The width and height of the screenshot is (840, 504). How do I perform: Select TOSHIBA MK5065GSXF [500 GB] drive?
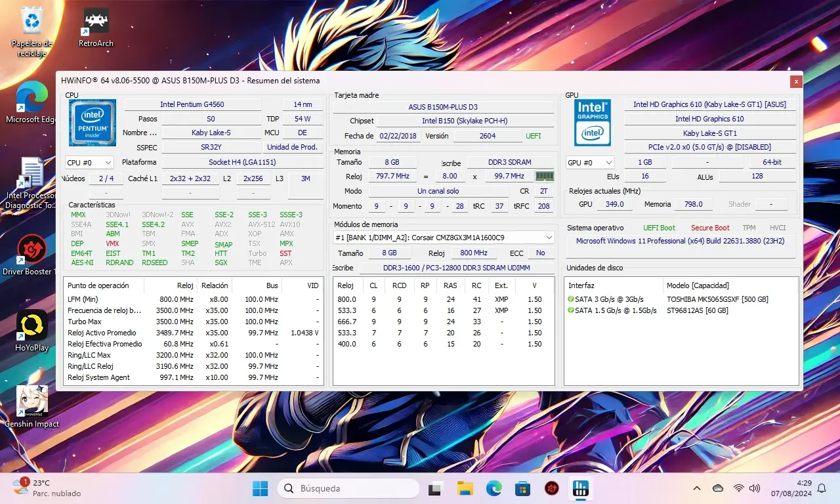(717, 299)
